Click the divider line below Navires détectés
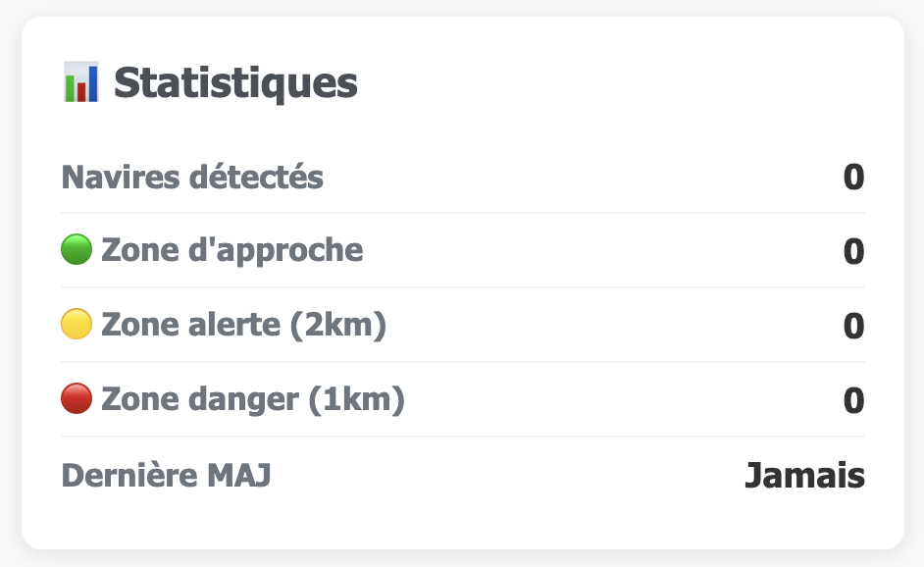 click(x=462, y=213)
